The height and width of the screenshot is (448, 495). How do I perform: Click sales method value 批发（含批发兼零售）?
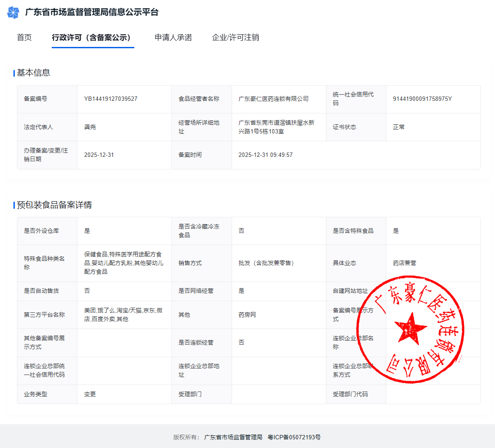pos(266,263)
